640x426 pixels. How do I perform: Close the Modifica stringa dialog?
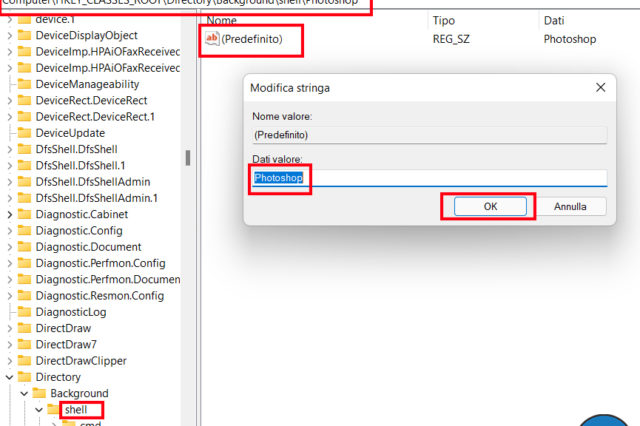[x=600, y=87]
